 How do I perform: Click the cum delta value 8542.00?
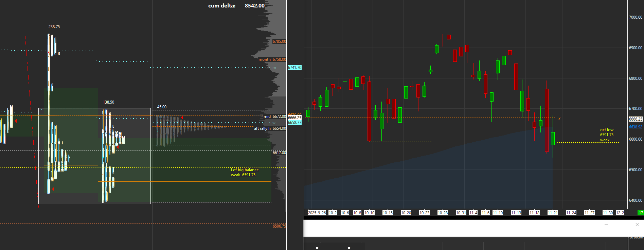254,6
